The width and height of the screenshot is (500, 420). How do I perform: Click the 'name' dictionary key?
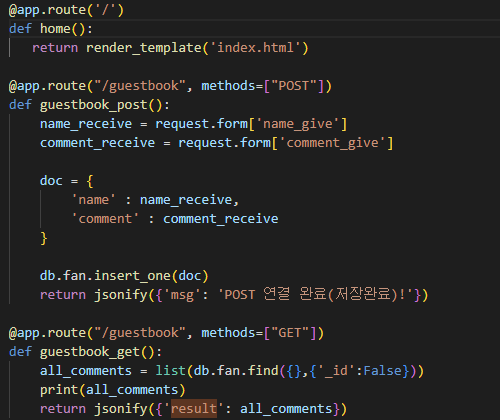94,200
